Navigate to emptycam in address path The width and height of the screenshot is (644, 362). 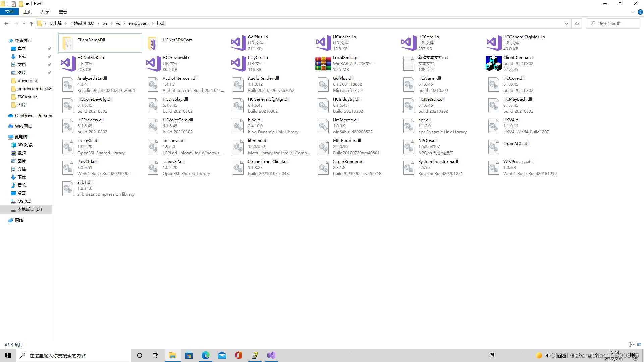[x=138, y=23]
